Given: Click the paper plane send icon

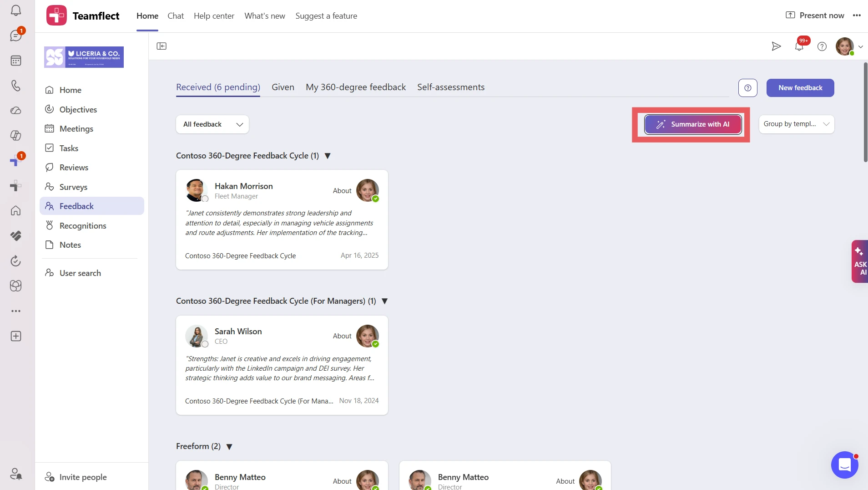Looking at the screenshot, I should 777,46.
